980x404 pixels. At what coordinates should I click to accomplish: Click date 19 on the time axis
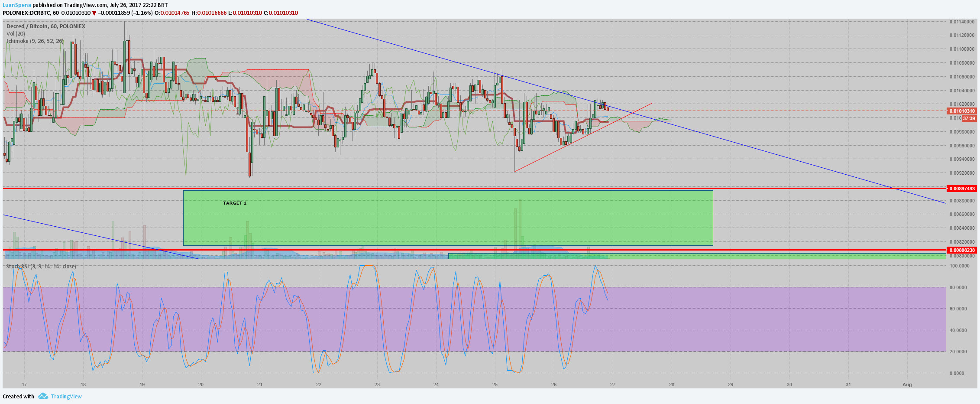(142, 384)
